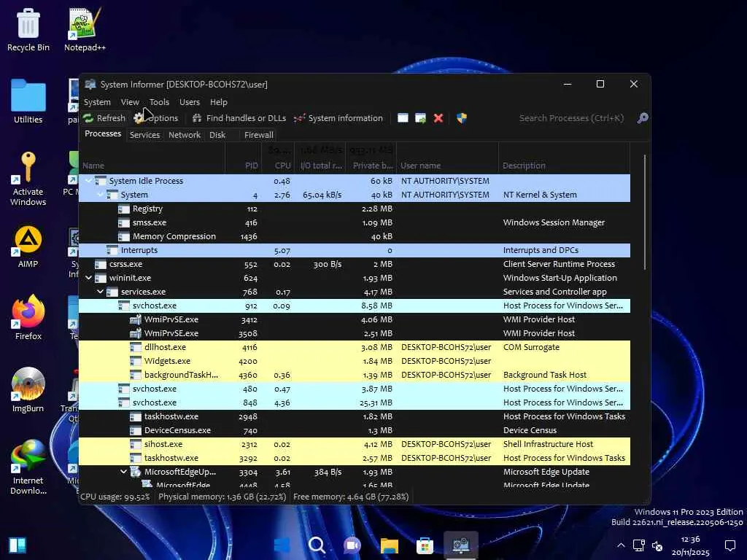Select the Internet Download Manager desktop icon
The width and height of the screenshot is (747, 560).
(28, 467)
